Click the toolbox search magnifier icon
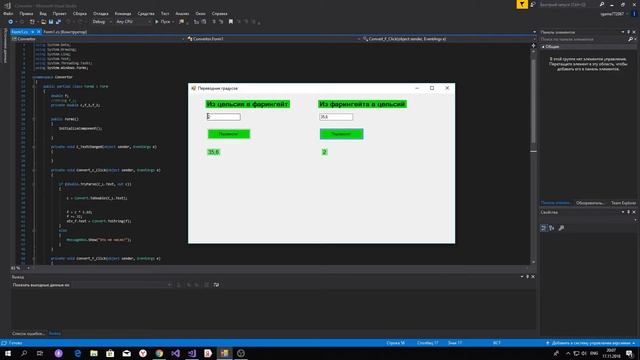 [x=630, y=39]
